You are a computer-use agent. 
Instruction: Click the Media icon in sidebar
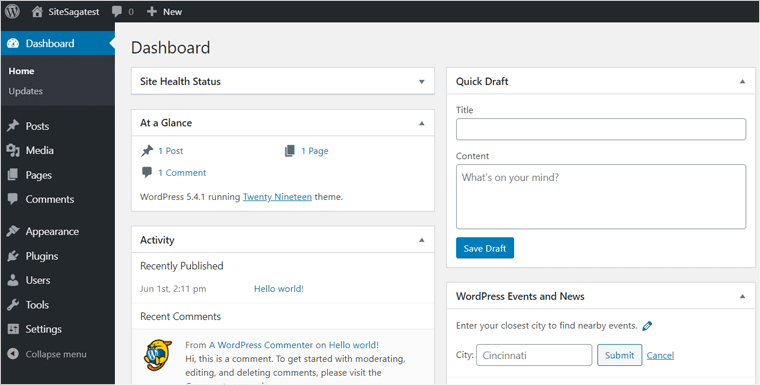pos(13,150)
